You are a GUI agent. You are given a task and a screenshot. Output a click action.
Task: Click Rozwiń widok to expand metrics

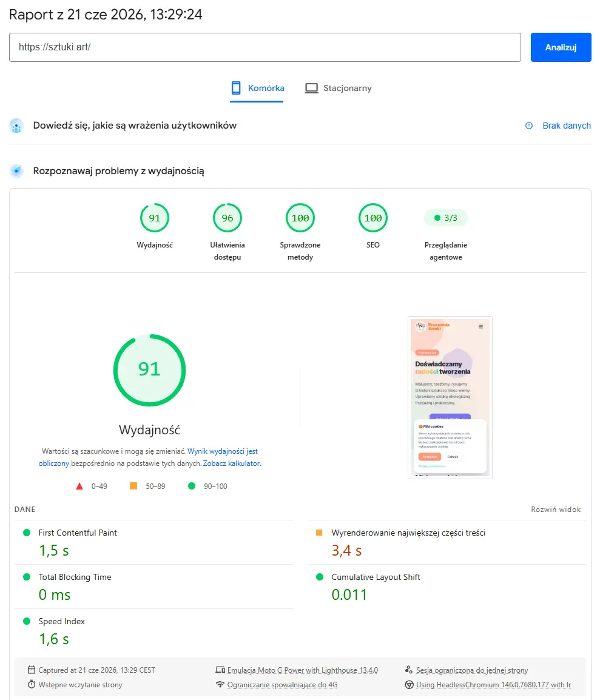[556, 510]
